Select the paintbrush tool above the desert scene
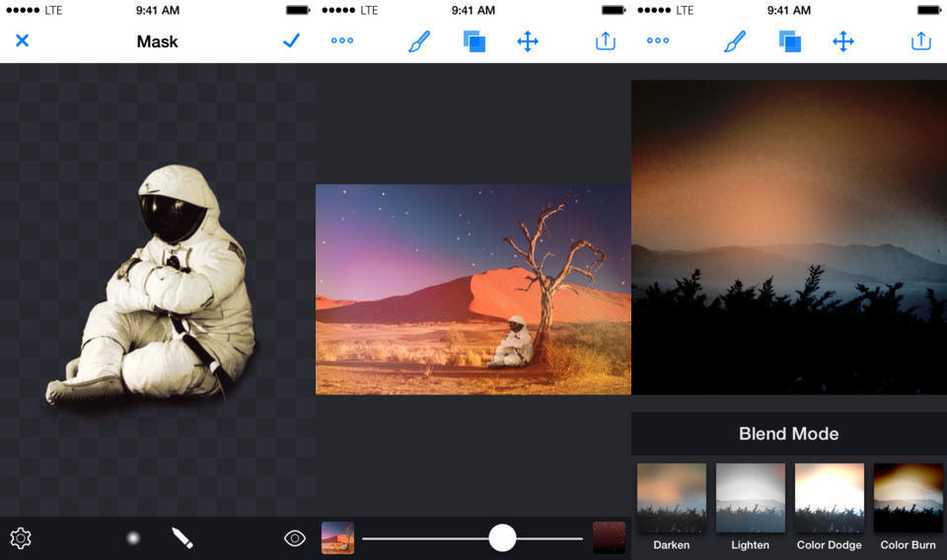947x560 pixels. (x=419, y=41)
